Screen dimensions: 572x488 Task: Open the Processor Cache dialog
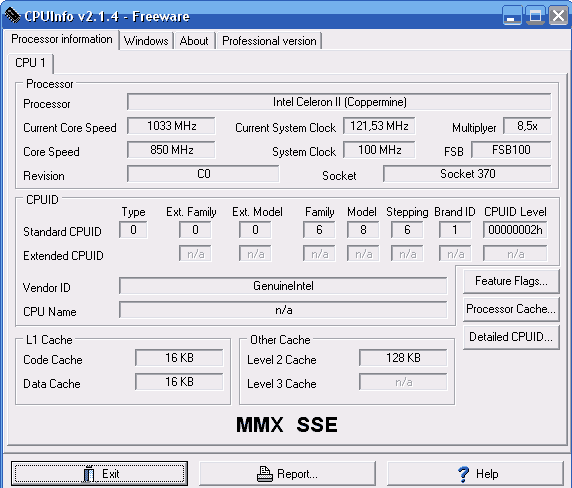[511, 309]
